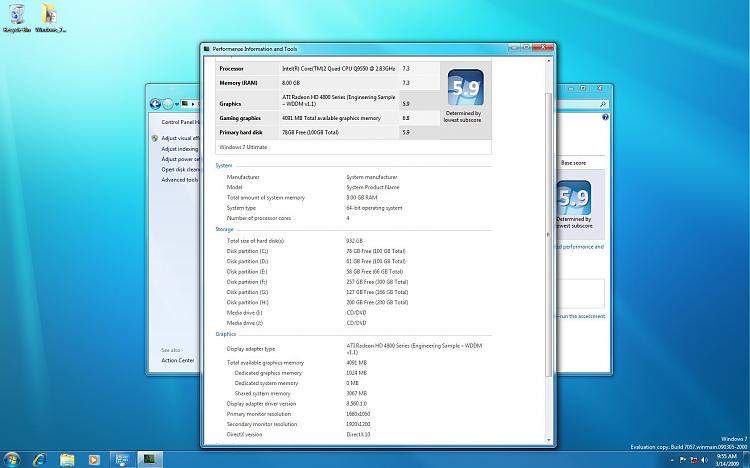750x468 pixels.
Task: Click the 5.9 base score badge in background window
Action: coord(574,198)
